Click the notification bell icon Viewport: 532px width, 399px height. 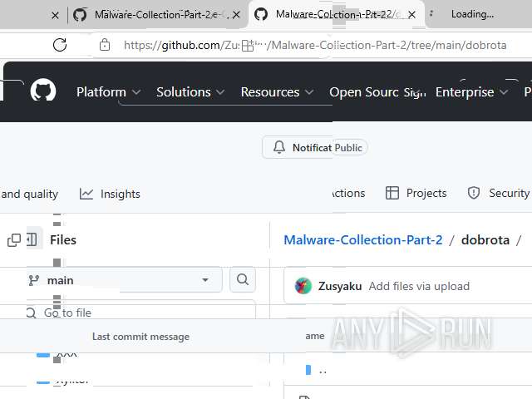(279, 148)
